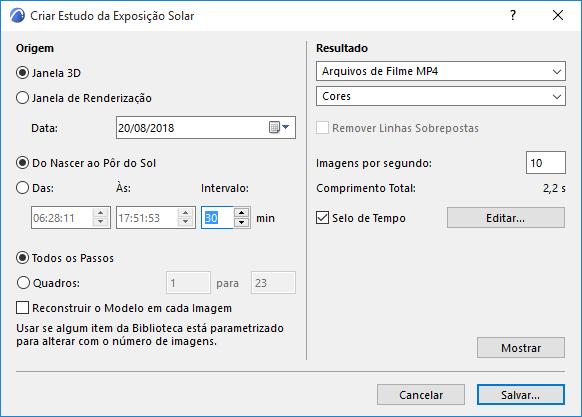The height and width of the screenshot is (417, 582).
Task: Open the Arquivos de Filme MP4 dropdown
Action: pos(441,71)
